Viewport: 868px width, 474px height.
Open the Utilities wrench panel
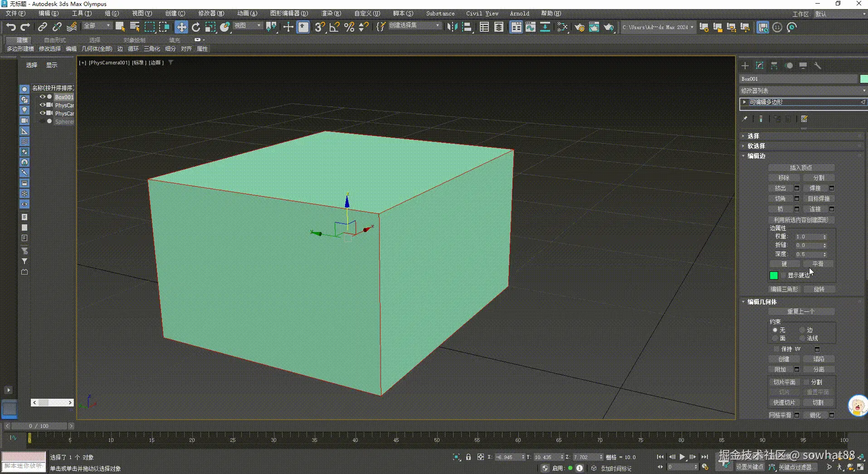[818, 66]
